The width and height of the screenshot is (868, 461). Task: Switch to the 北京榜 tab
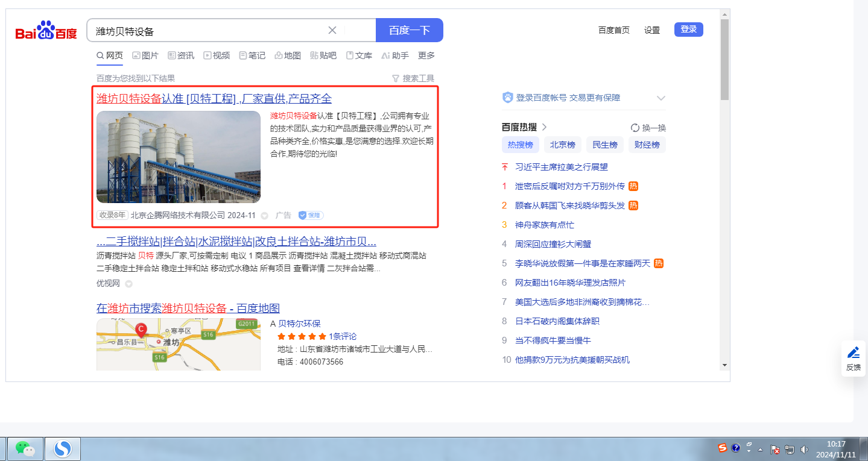[563, 145]
